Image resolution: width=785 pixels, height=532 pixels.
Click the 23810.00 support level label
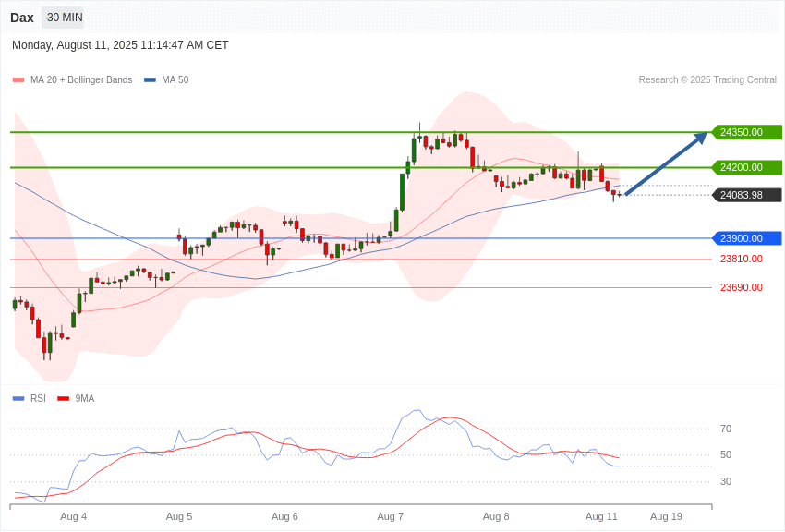coord(742,260)
